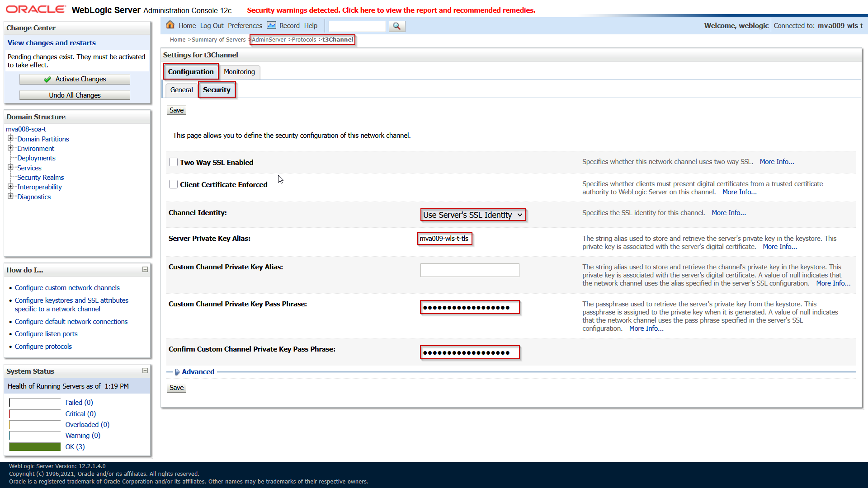Click Undo All Changes button
This screenshot has width=868, height=488.
tap(75, 95)
